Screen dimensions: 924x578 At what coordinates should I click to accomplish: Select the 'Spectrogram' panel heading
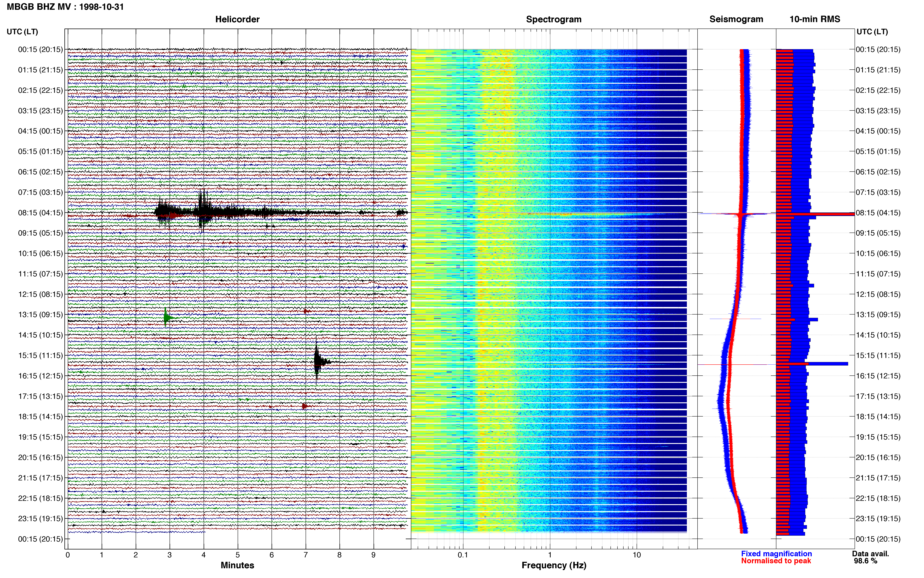pos(554,20)
